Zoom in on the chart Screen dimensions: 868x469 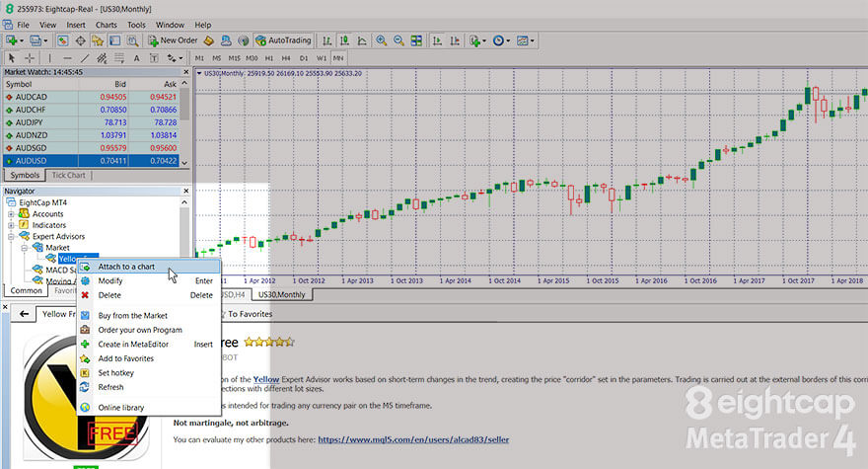[382, 40]
